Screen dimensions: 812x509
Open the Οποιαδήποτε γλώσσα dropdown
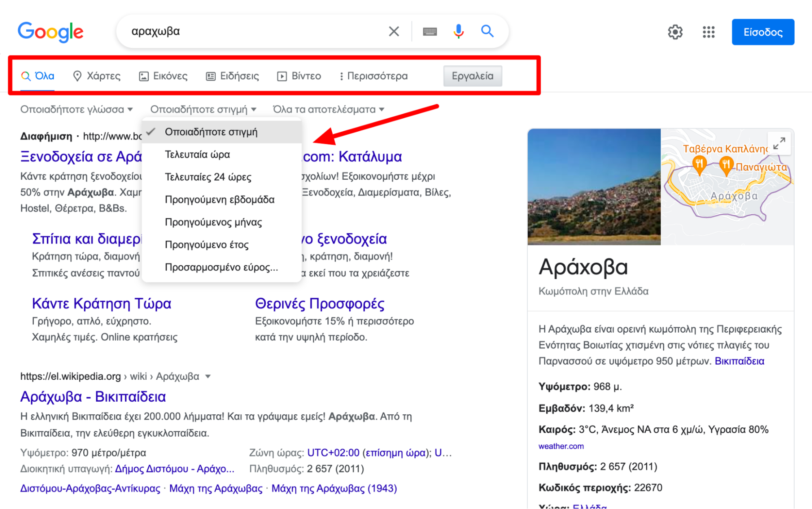point(77,109)
